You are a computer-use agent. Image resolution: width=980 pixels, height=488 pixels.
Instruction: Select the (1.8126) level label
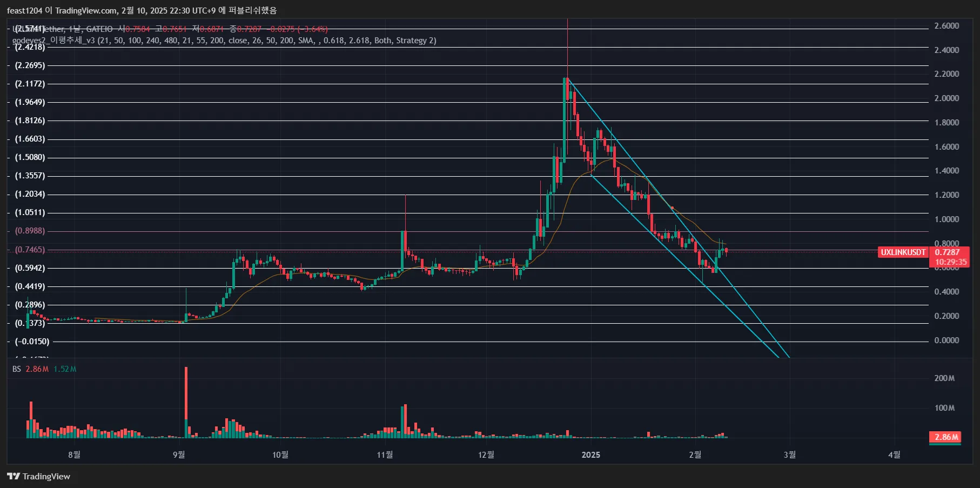click(30, 121)
